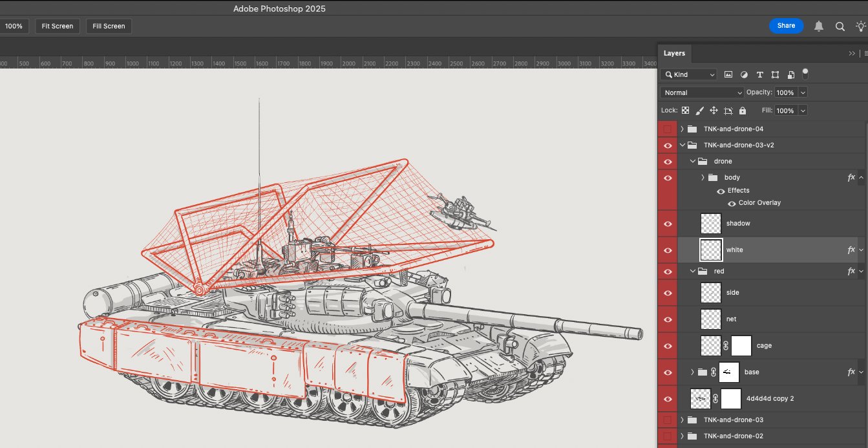
Task: Open the Normal blend mode dropdown
Action: click(x=702, y=92)
